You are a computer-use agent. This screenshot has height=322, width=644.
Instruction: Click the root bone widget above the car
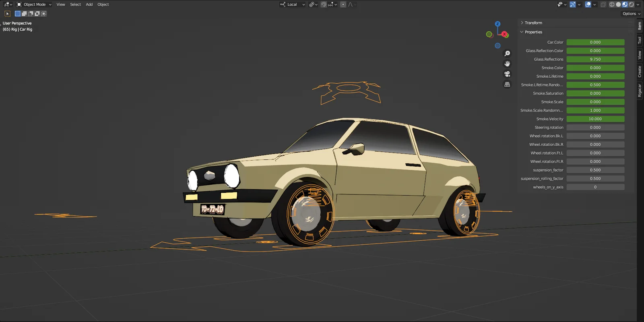347,93
